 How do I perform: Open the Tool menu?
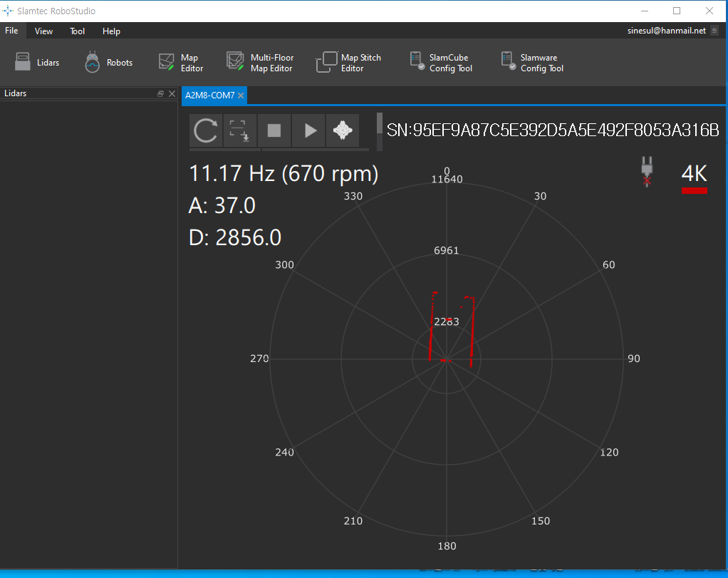(77, 31)
